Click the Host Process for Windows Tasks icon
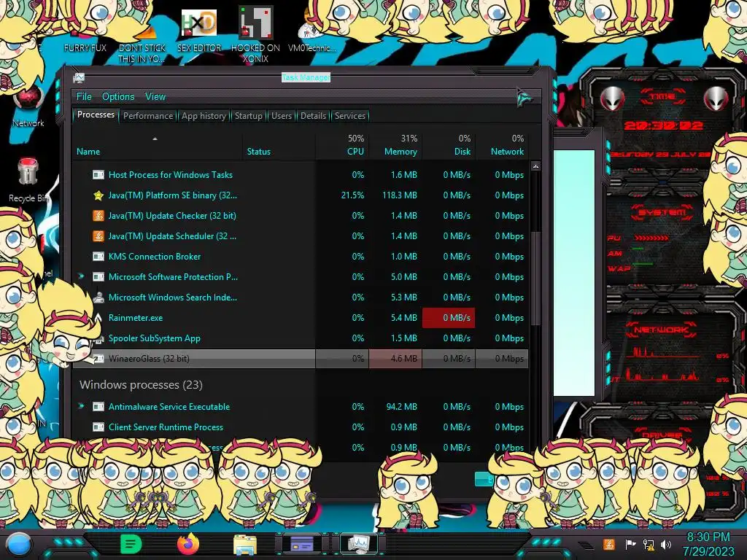This screenshot has height=560, width=747. coord(98,175)
